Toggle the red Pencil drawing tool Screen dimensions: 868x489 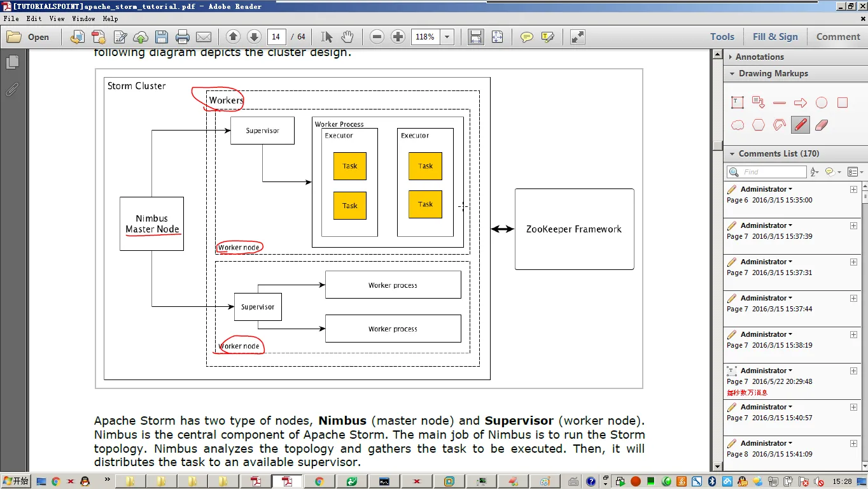coord(801,125)
